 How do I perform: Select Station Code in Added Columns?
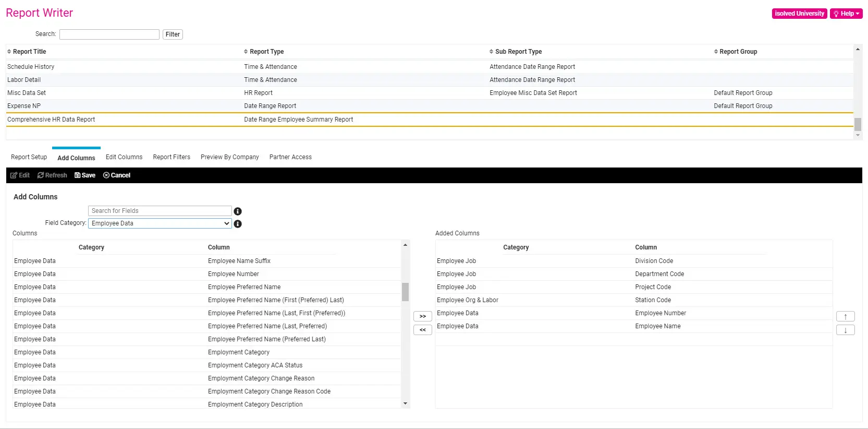pos(634,300)
